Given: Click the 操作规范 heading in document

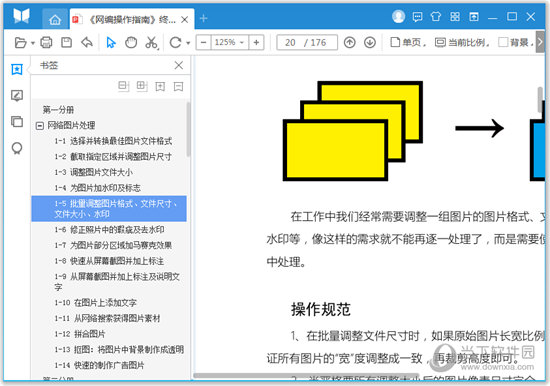Looking at the screenshot, I should 320,310.
